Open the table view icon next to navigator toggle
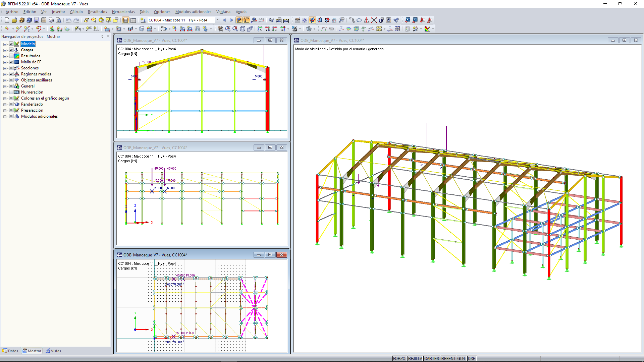 (133, 20)
